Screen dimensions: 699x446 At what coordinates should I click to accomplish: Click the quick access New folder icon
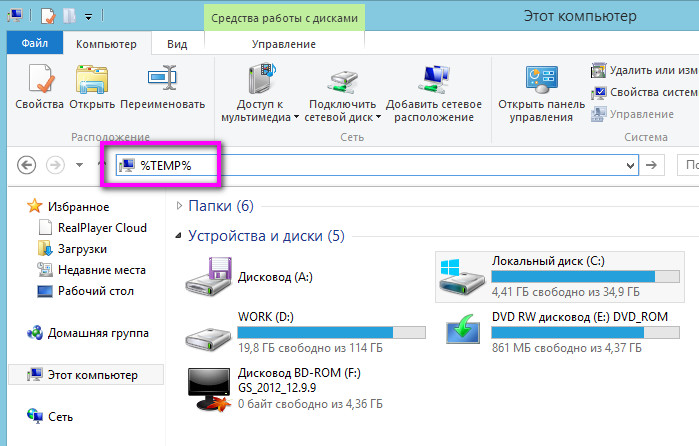pos(69,17)
